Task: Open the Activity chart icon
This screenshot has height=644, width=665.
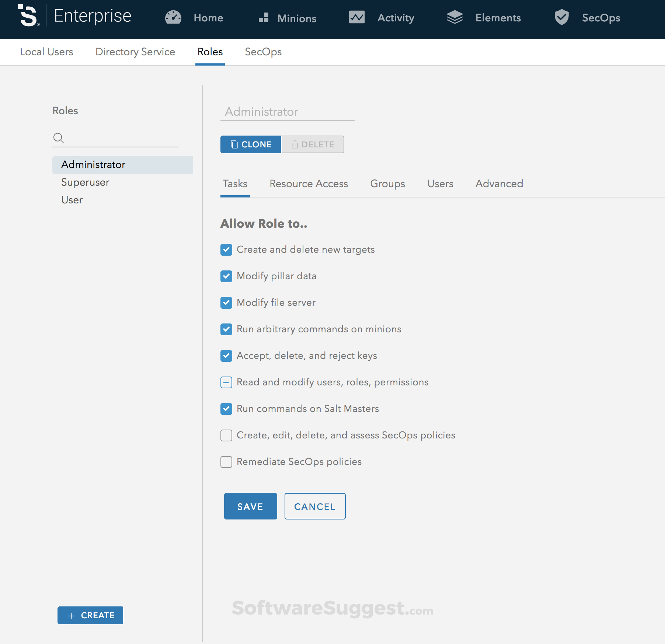Action: pyautogui.click(x=356, y=17)
